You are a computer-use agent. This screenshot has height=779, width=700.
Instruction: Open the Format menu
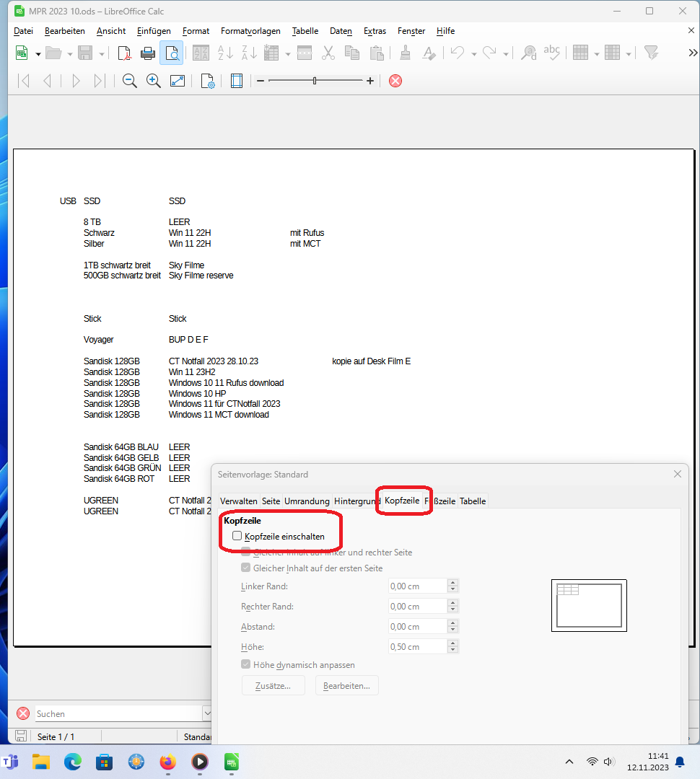pyautogui.click(x=196, y=31)
